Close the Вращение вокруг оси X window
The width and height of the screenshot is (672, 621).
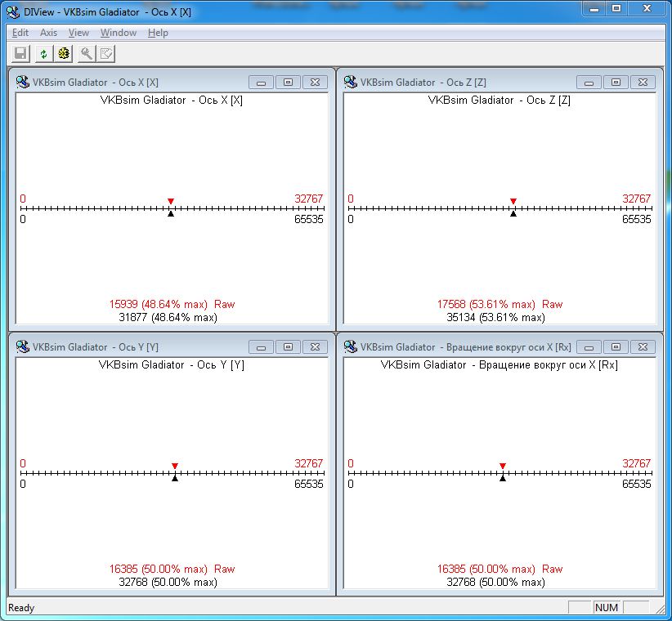pos(643,346)
